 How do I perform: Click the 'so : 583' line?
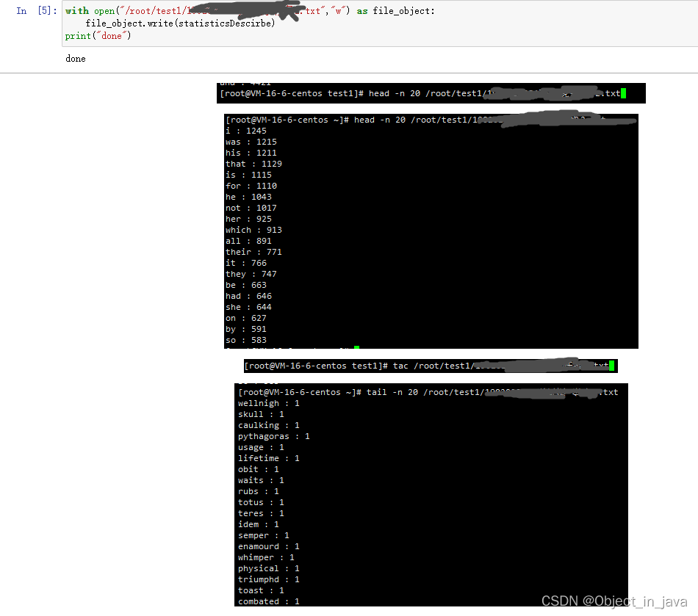(x=245, y=340)
